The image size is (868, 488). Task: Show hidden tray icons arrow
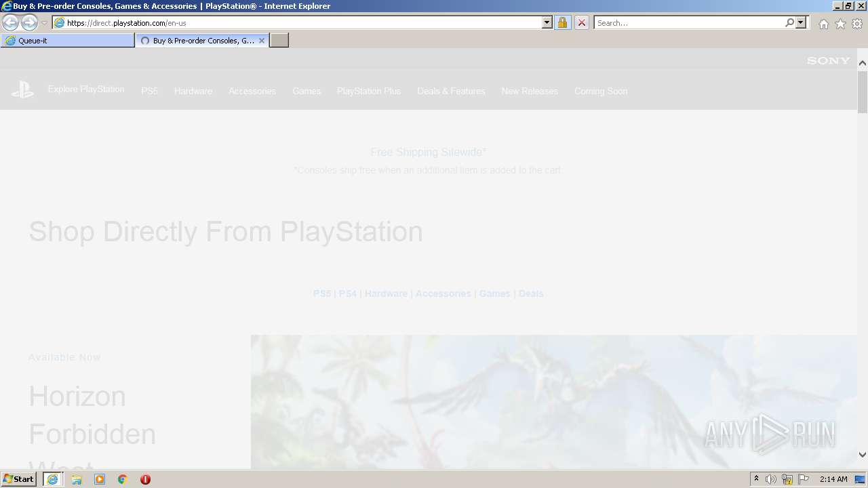(x=757, y=479)
